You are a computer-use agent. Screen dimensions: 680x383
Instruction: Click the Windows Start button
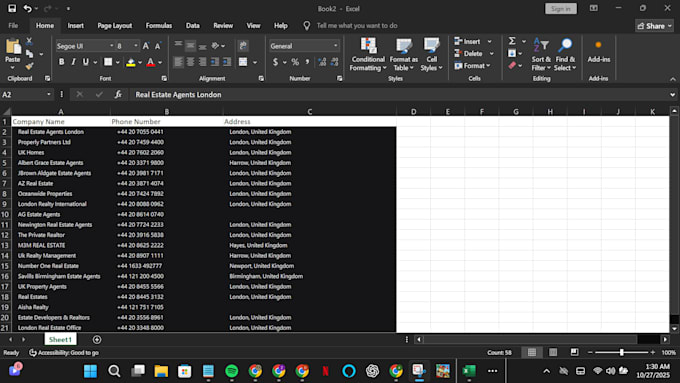coord(91,371)
